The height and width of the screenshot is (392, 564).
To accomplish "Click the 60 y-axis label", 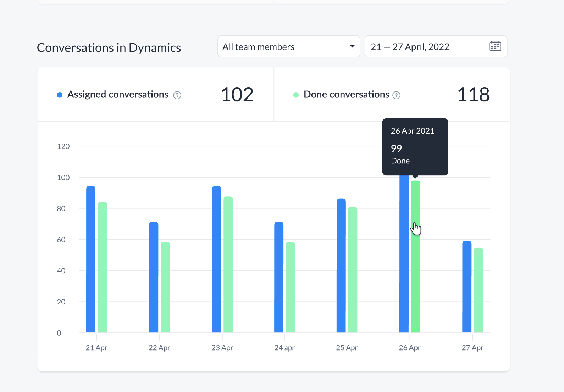I will click(61, 240).
